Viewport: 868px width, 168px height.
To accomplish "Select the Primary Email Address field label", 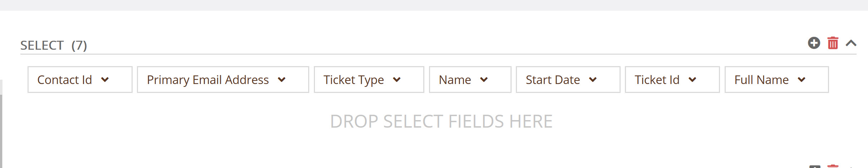I will 208,80.
